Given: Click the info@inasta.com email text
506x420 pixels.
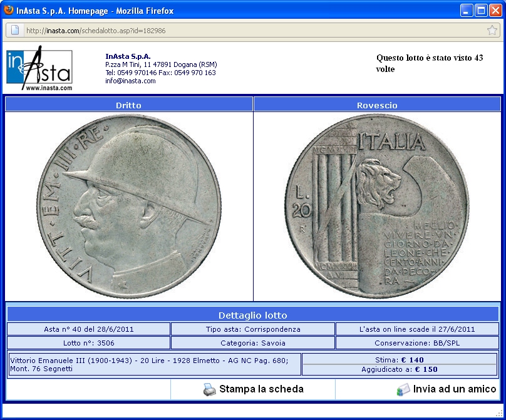Looking at the screenshot, I should click(x=130, y=81).
